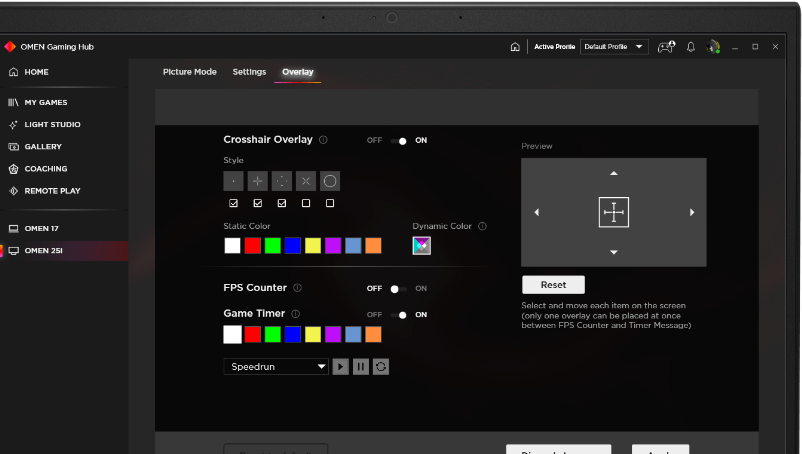The image size is (802, 454).
Task: Click the Crosshair Overlay info icon
Action: pos(323,140)
